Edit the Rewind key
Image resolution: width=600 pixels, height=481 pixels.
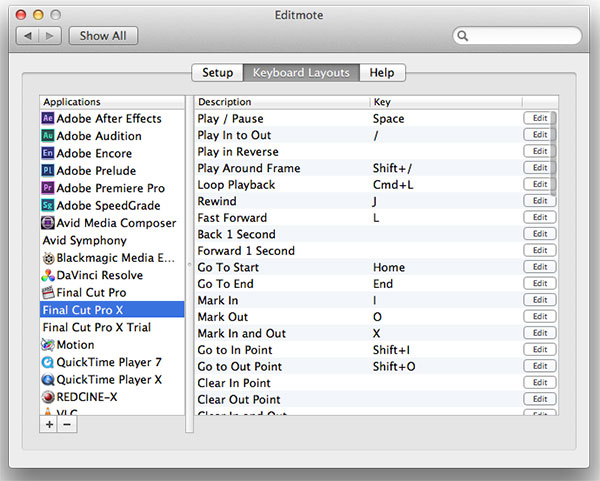[x=540, y=201]
